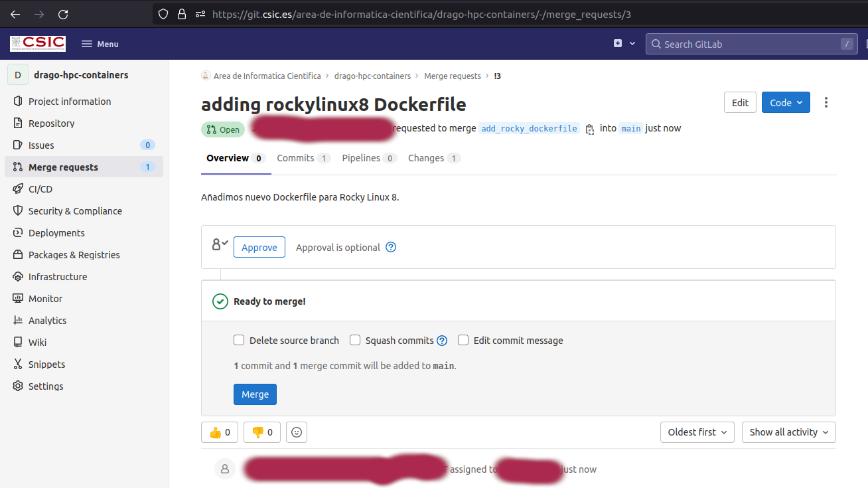Open the drago-hpc-containers project avatar

coord(18,75)
